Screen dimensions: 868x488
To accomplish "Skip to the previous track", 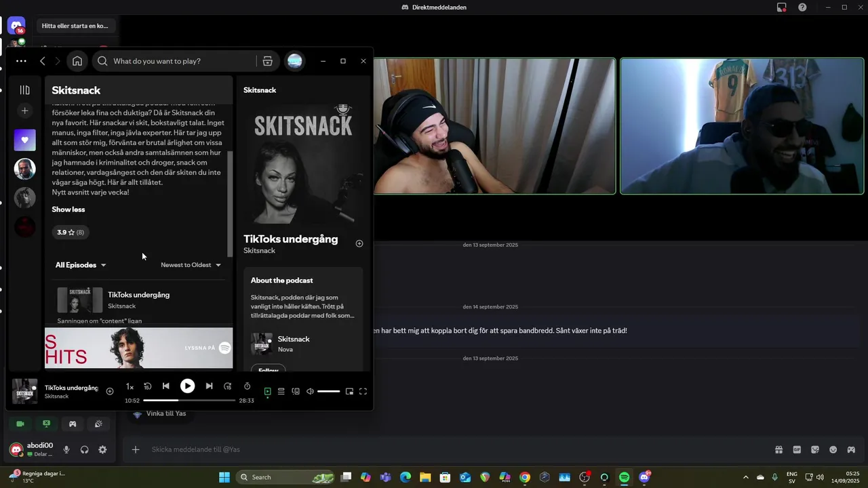I will tap(165, 386).
